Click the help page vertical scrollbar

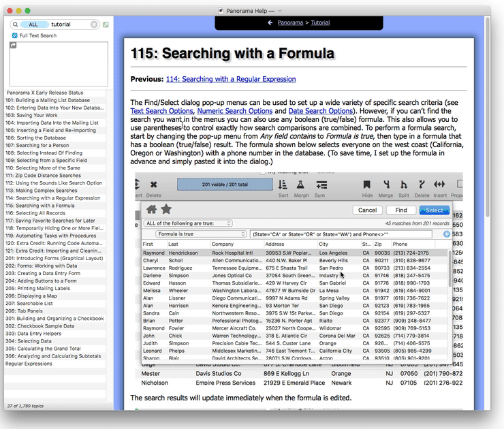[x=487, y=116]
